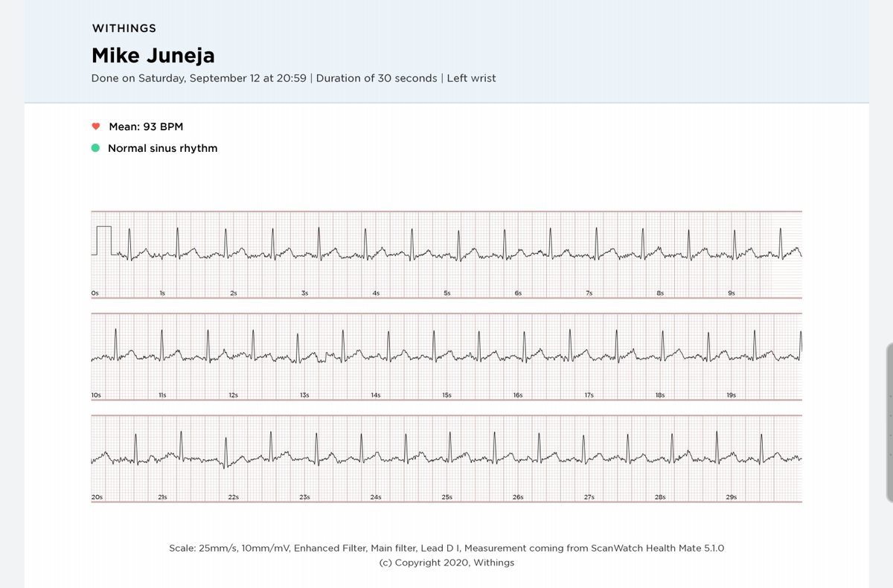893x588 pixels.
Task: Click the 2s marker on the first strip
Action: tap(234, 293)
